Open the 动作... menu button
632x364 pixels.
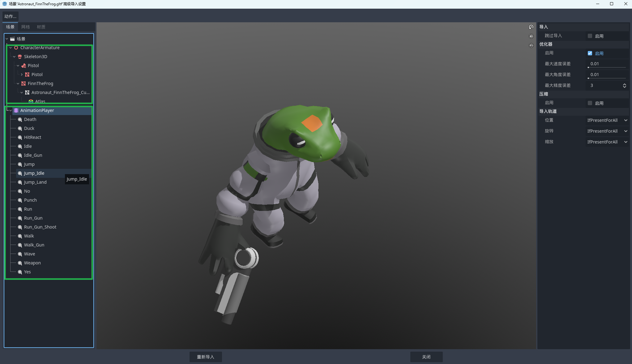[x=11, y=16]
